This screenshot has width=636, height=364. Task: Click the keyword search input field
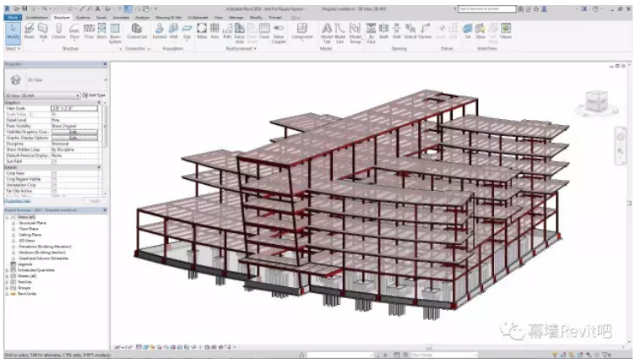[487, 8]
